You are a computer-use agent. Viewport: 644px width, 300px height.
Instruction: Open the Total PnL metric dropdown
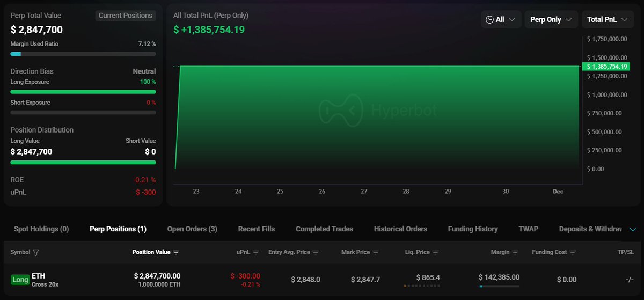[607, 19]
